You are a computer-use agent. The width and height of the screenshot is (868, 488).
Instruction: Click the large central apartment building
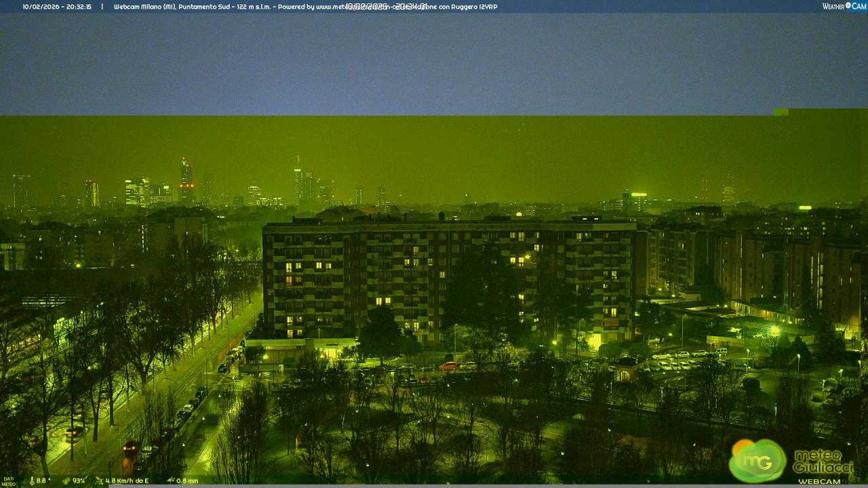[x=448, y=278]
